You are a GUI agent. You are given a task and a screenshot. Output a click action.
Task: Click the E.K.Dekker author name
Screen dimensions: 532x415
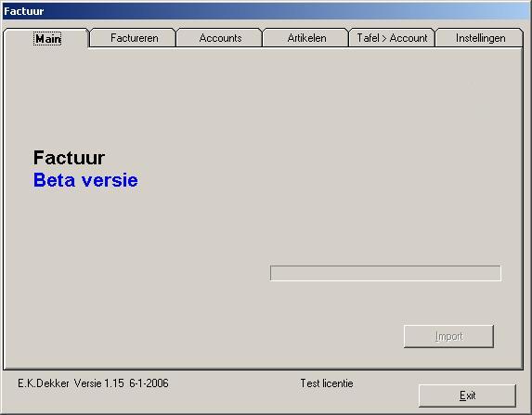(x=44, y=383)
